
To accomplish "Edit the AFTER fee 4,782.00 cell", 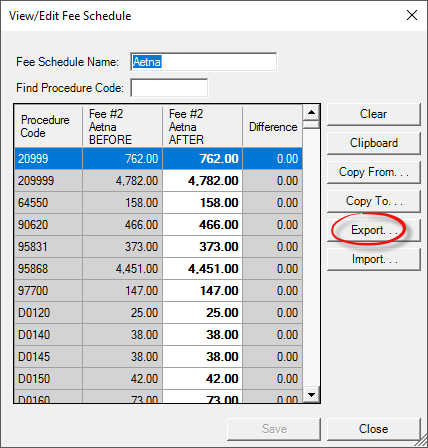I will pyautogui.click(x=203, y=181).
